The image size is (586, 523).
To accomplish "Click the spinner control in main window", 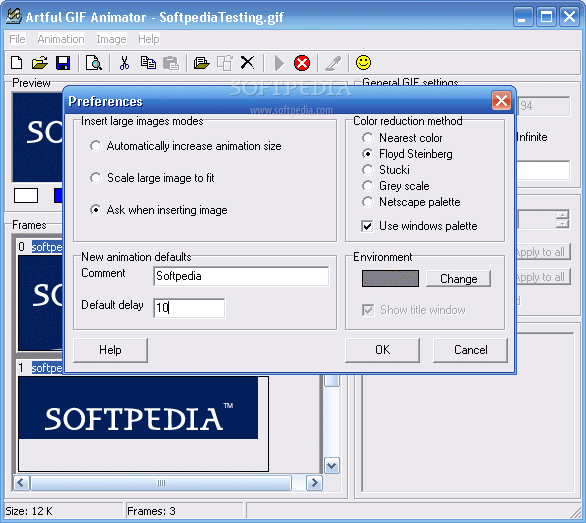I will [x=562, y=219].
